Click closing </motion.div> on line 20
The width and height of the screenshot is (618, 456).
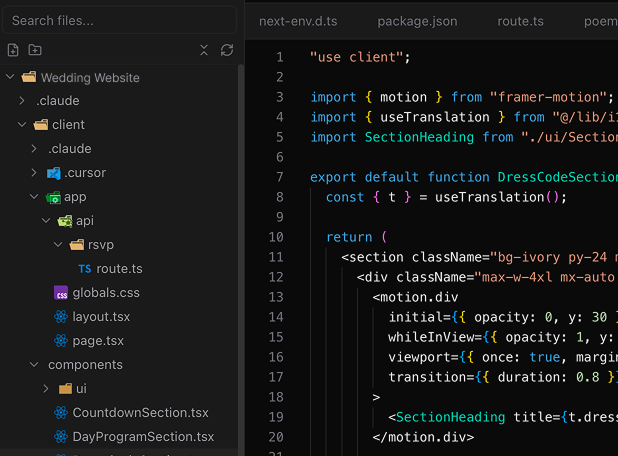pyautogui.click(x=423, y=437)
